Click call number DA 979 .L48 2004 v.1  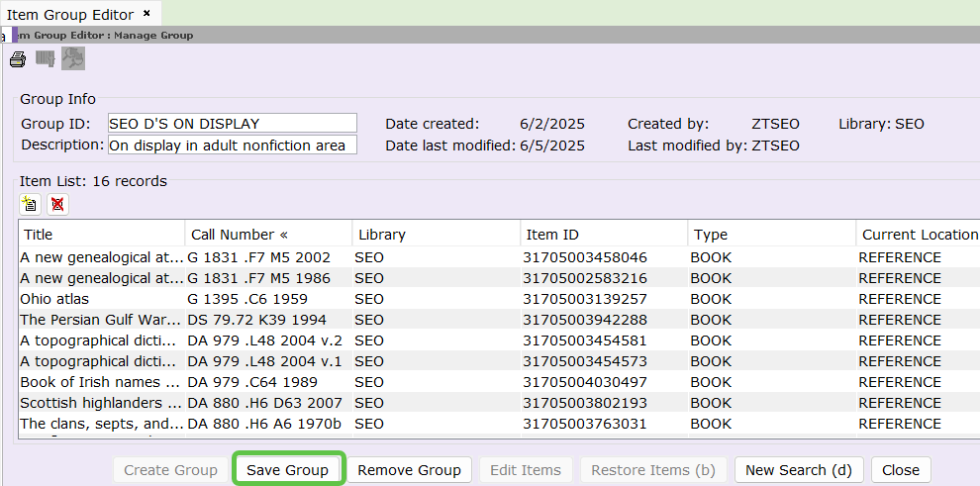click(x=265, y=361)
